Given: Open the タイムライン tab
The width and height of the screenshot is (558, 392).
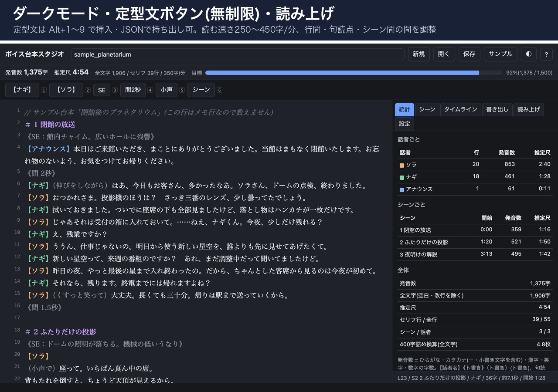Looking at the screenshot, I should click(461, 109).
